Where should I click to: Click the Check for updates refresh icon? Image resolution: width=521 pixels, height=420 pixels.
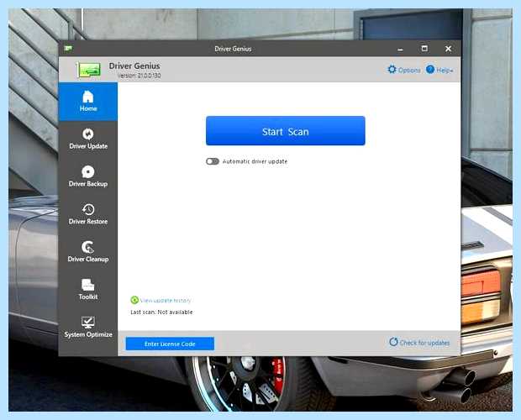click(x=393, y=342)
